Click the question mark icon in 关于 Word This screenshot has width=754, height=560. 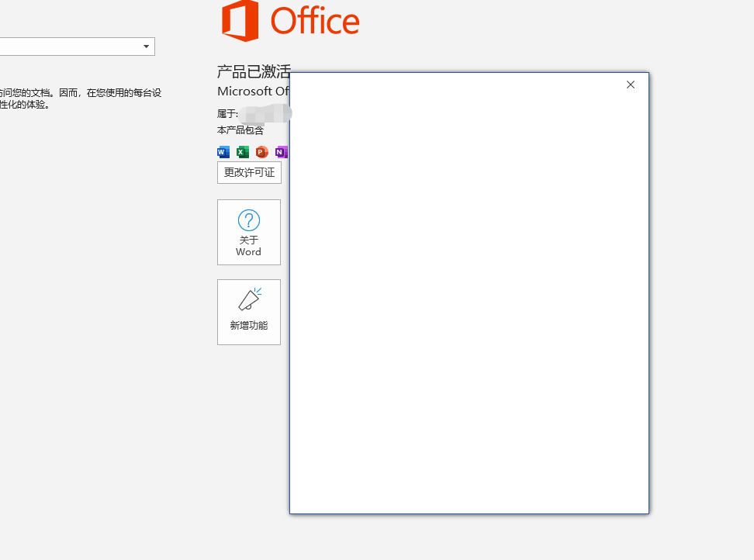[248, 220]
